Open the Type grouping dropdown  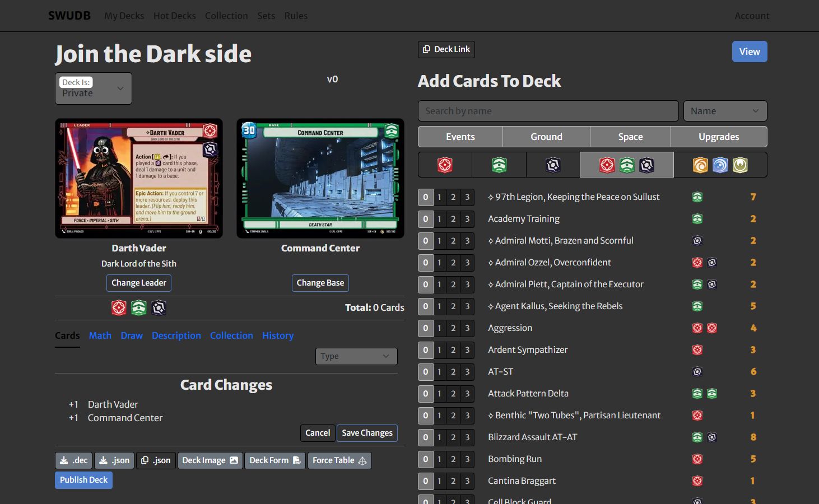(356, 356)
